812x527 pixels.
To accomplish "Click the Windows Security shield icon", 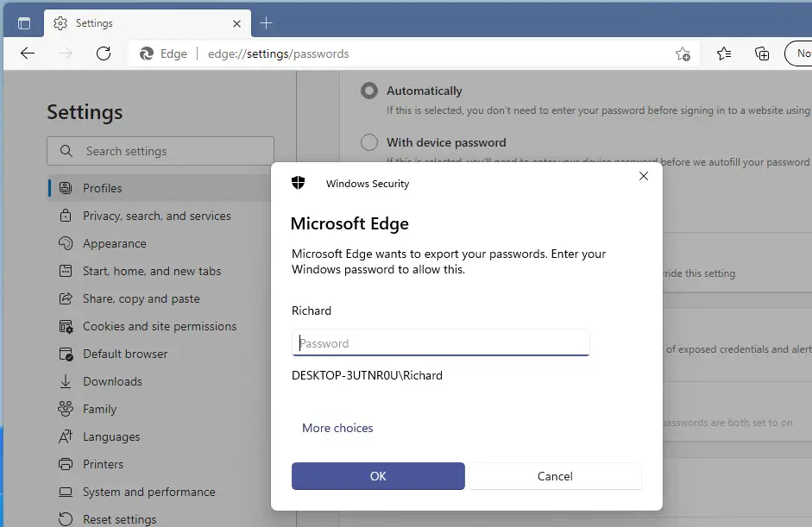I will pyautogui.click(x=299, y=183).
